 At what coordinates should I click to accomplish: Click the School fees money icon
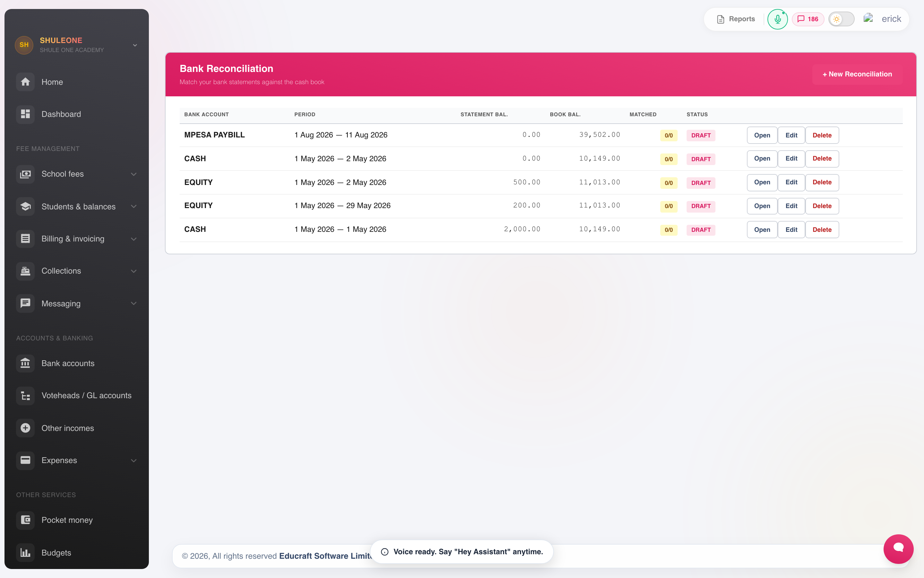point(25,174)
